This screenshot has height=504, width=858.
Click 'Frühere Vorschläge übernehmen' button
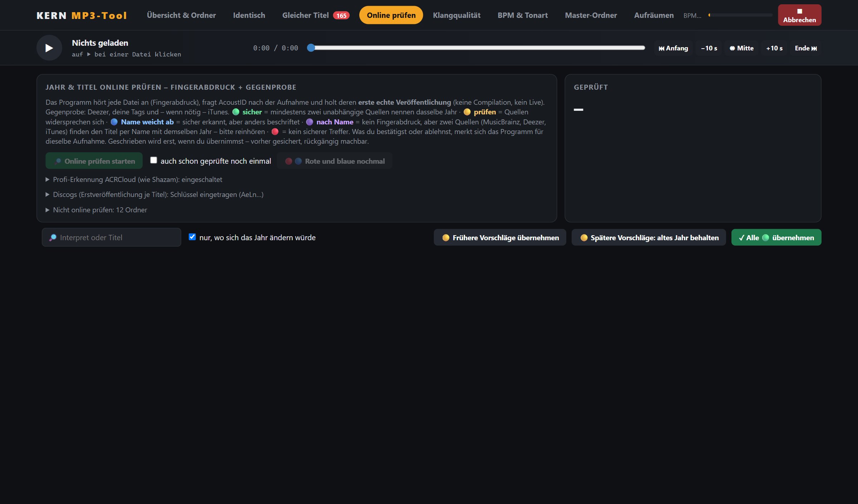click(500, 237)
